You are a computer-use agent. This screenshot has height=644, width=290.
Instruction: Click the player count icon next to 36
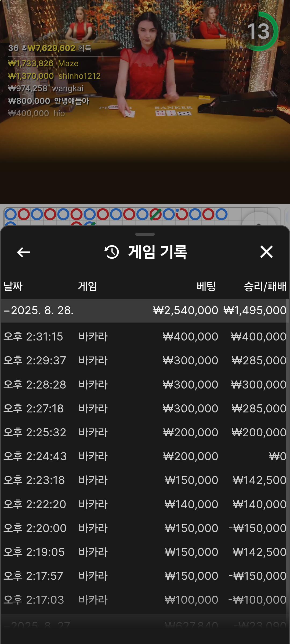click(x=24, y=48)
